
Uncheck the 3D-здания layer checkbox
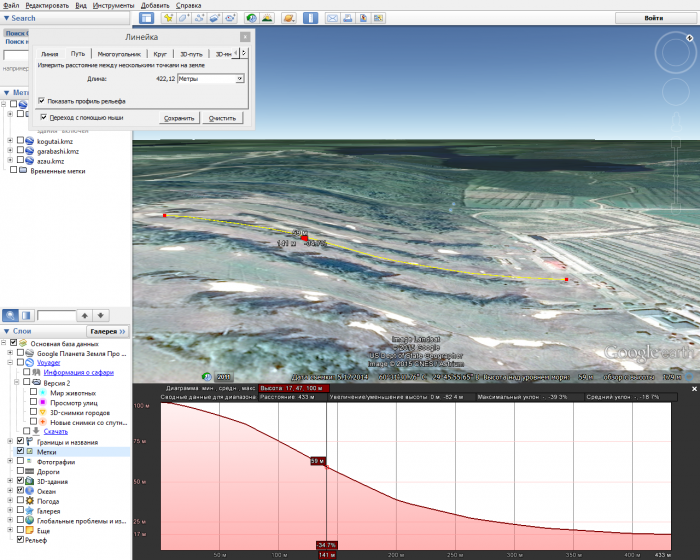click(20, 481)
